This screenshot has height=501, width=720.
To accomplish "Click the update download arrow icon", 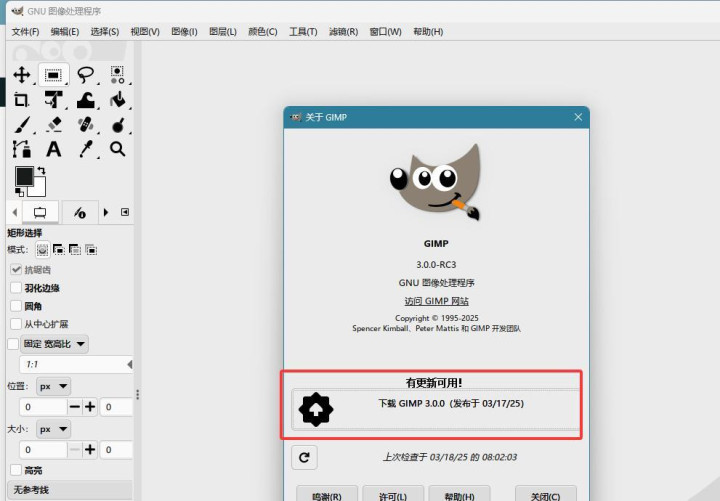I will (x=316, y=409).
